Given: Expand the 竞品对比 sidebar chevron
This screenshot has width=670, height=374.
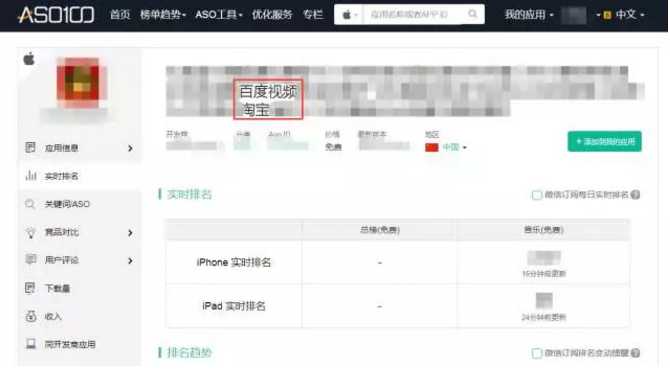Looking at the screenshot, I should (x=130, y=233).
